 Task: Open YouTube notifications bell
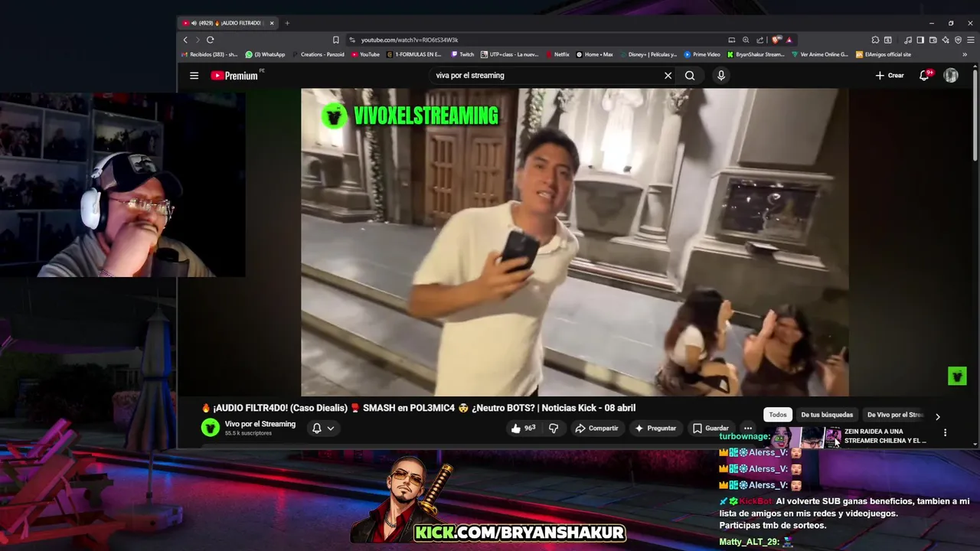pos(925,76)
